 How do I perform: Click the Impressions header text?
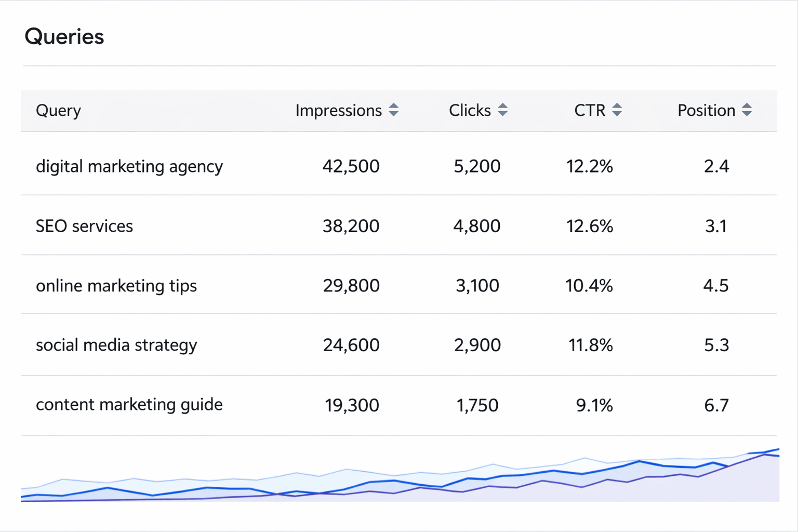tap(338, 111)
